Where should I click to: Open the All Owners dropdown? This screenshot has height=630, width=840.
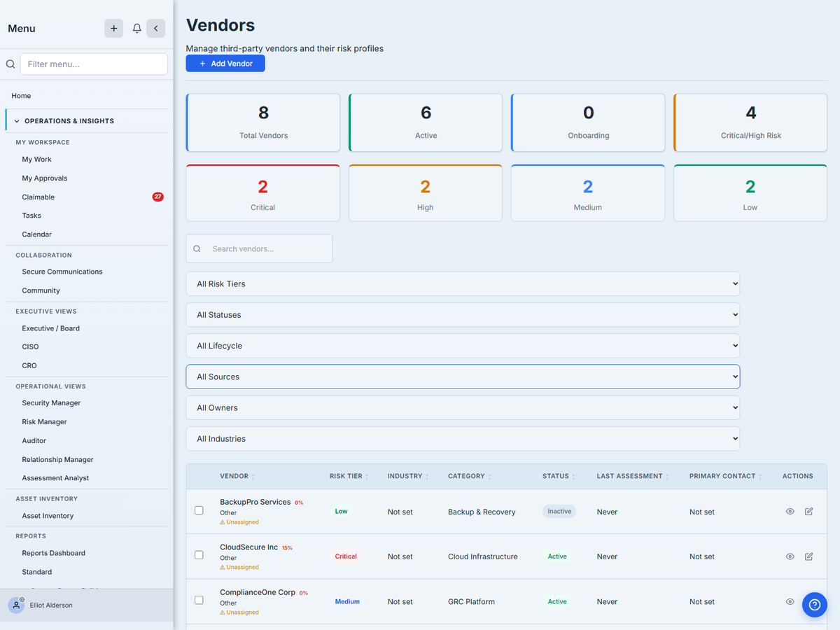click(463, 407)
